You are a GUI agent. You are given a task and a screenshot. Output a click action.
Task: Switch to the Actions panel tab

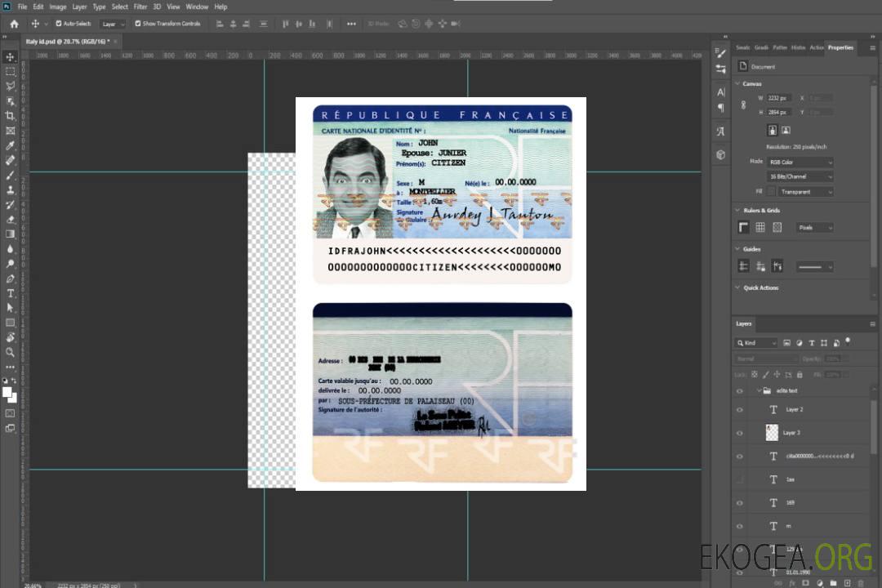[x=817, y=47]
